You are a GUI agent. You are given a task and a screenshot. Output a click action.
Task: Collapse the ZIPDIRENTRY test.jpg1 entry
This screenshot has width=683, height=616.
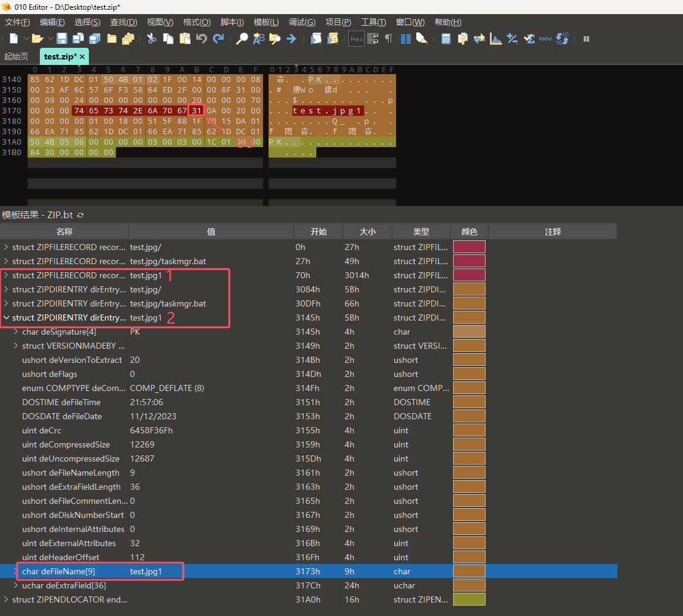click(6, 318)
